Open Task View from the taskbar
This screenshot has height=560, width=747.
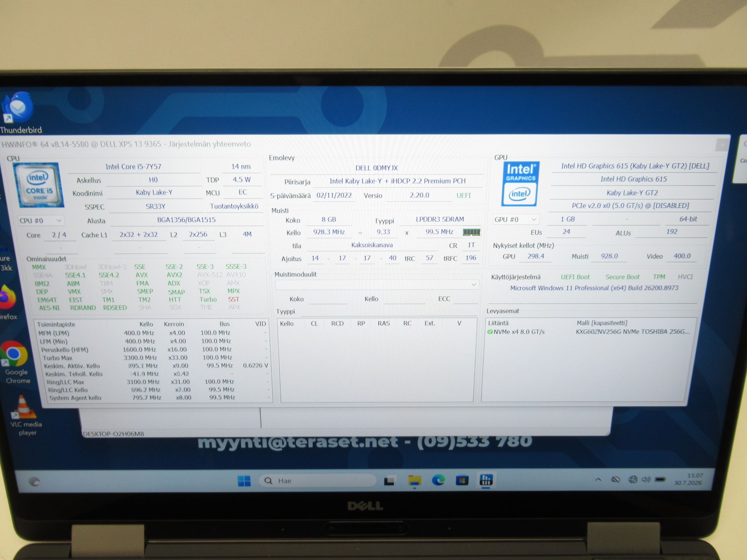point(389,481)
